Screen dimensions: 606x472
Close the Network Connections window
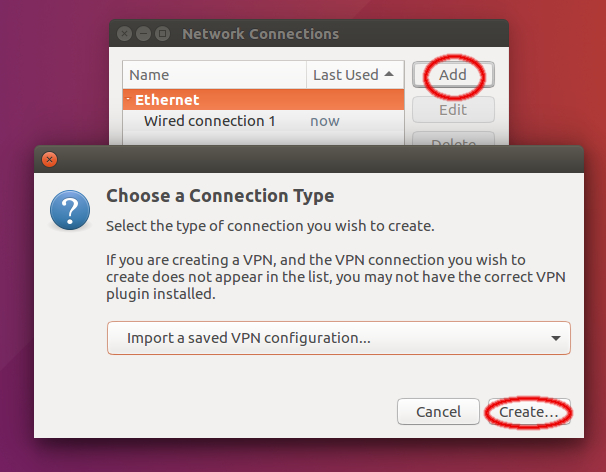tap(124, 34)
